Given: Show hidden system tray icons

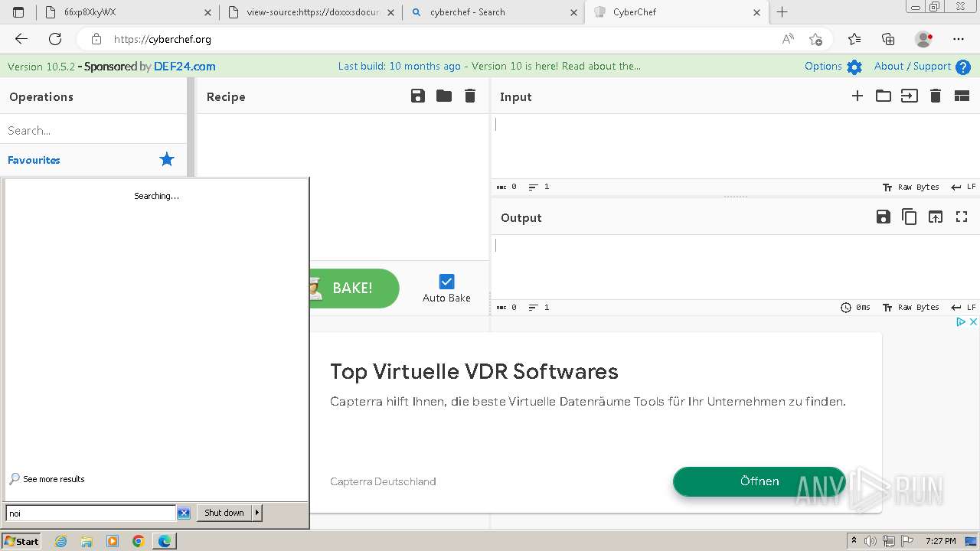Looking at the screenshot, I should [x=854, y=541].
